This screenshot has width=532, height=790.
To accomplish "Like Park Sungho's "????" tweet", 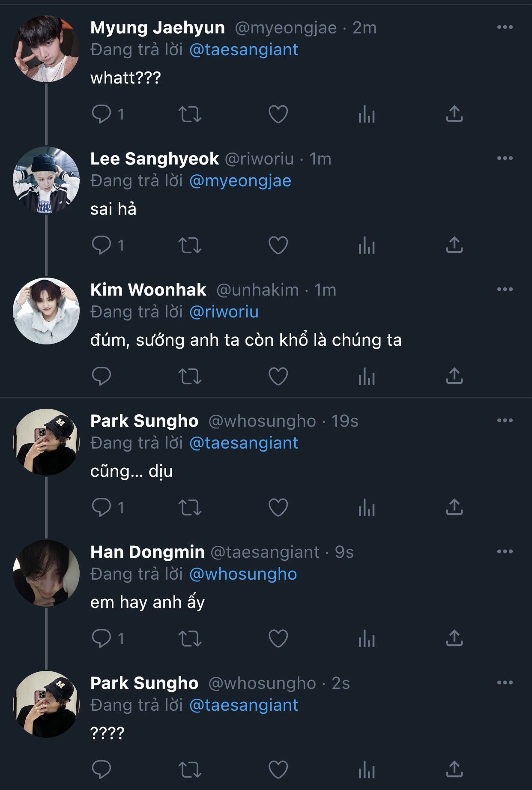I will pos(278,770).
